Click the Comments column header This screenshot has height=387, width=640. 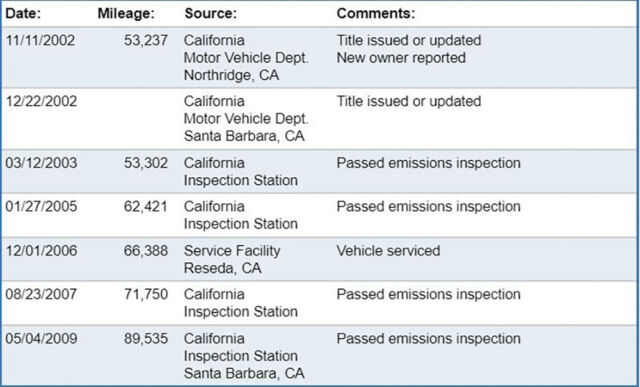[x=376, y=14]
